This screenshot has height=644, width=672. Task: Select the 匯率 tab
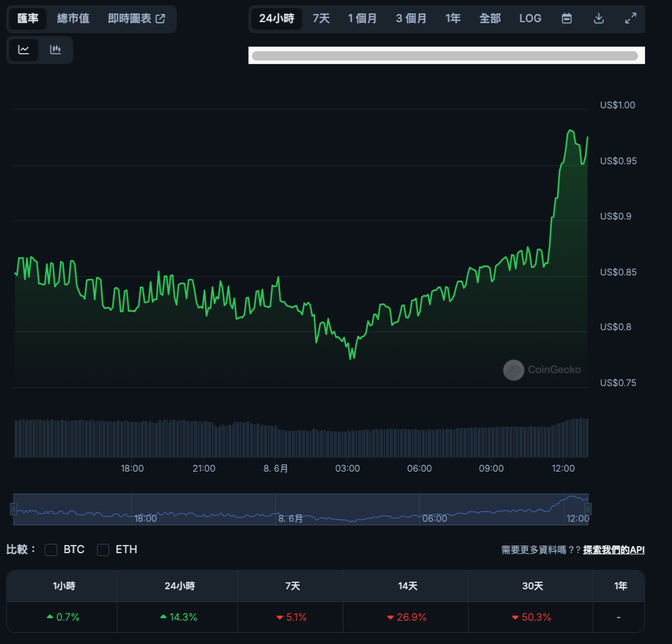(x=28, y=18)
